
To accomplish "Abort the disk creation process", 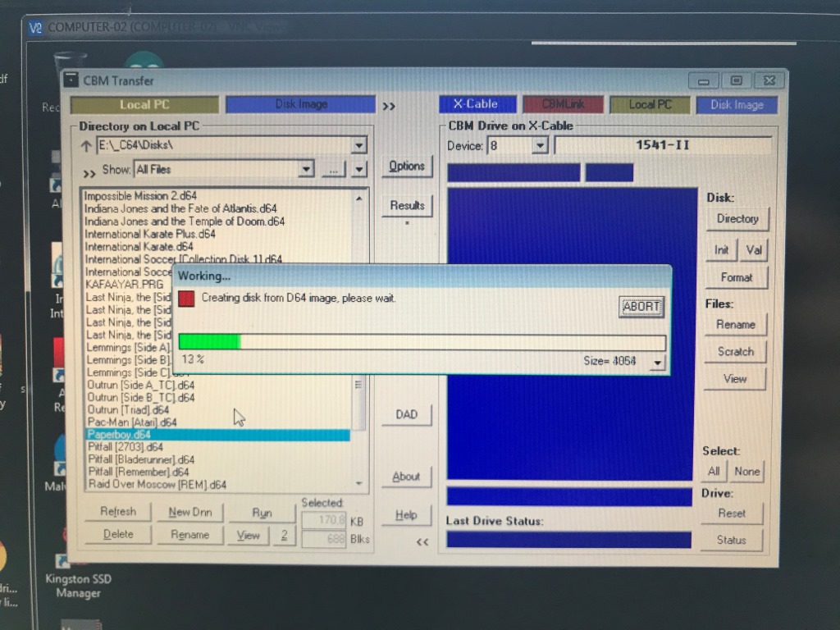I will point(641,307).
